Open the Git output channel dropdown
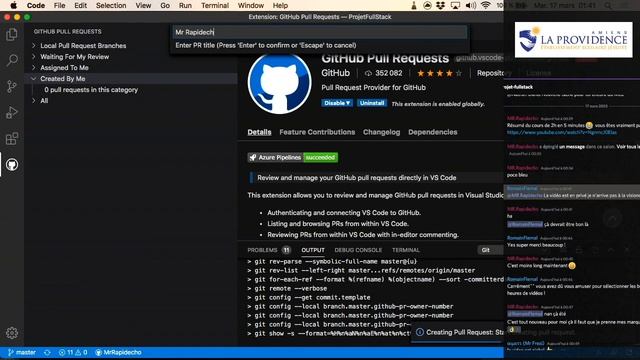640x360 pixels. (491, 250)
